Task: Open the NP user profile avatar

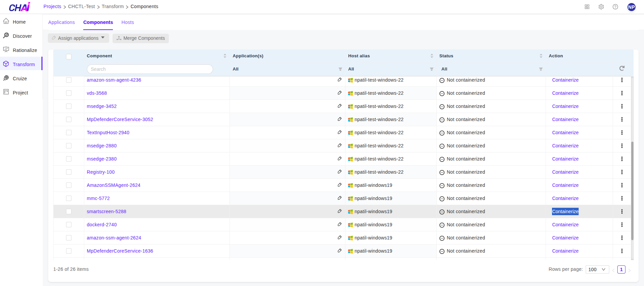Action: click(632, 7)
